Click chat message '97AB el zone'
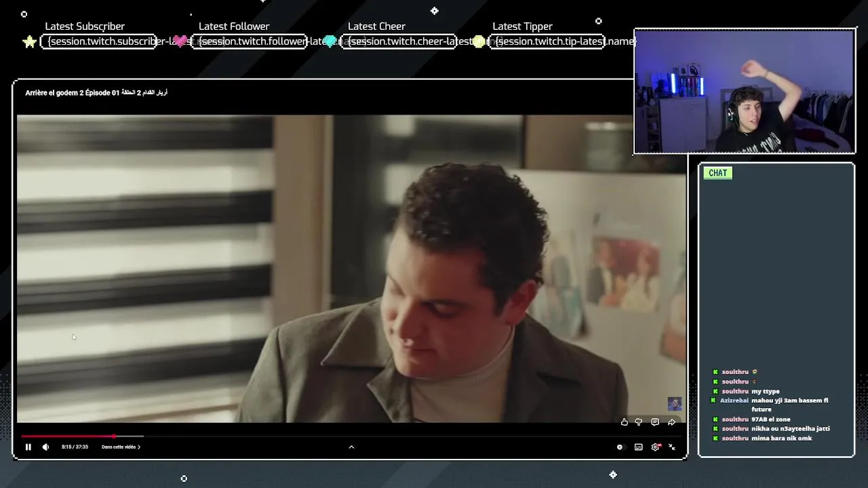The width and height of the screenshot is (868, 488). coord(771,420)
